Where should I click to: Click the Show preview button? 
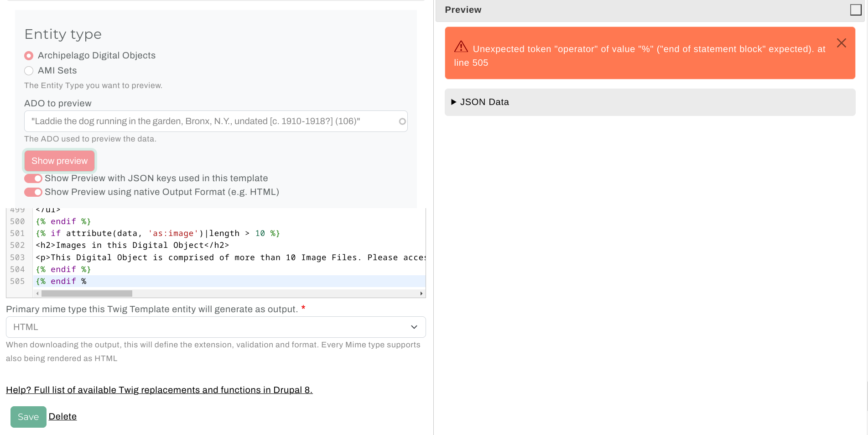[x=59, y=161]
